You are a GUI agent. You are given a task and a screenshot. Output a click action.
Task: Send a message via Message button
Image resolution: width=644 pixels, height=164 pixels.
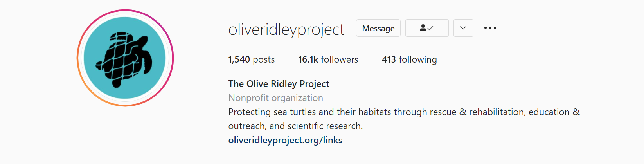pos(378,28)
